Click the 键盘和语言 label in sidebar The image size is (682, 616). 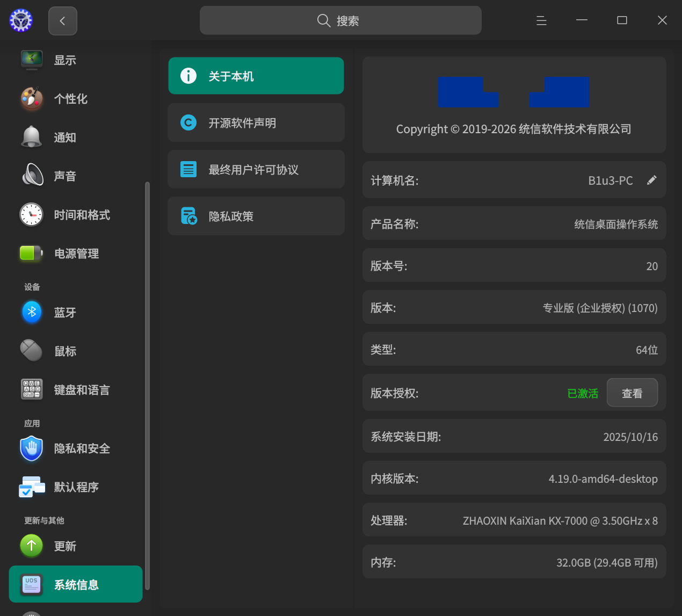pos(82,390)
